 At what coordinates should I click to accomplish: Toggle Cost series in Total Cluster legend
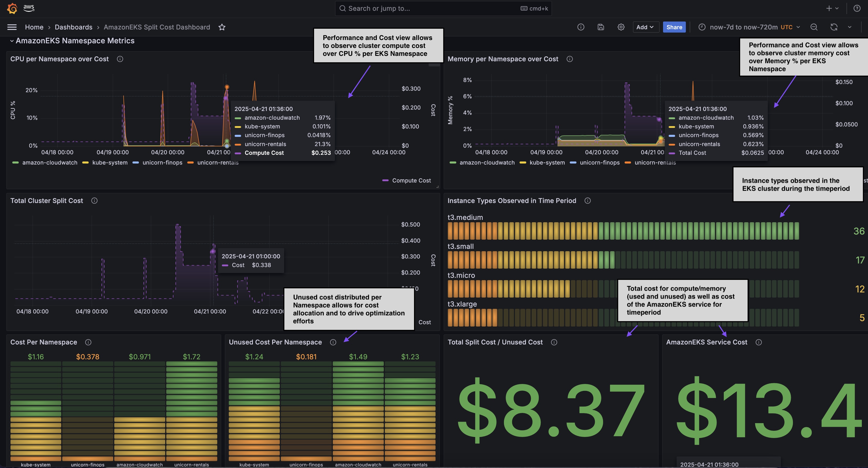coord(424,322)
